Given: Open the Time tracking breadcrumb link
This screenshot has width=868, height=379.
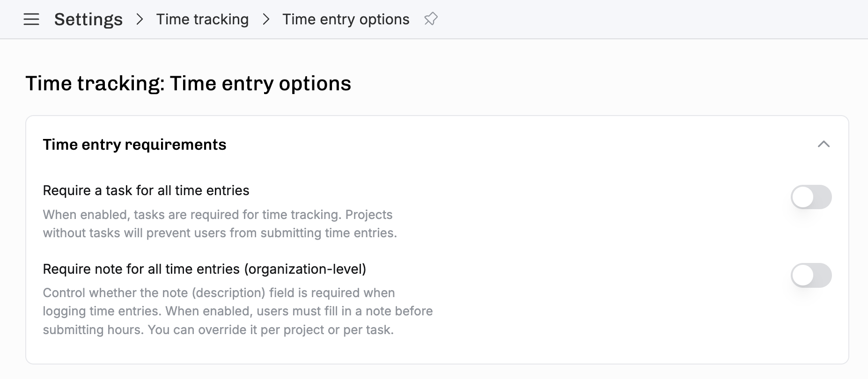Looking at the screenshot, I should [202, 19].
